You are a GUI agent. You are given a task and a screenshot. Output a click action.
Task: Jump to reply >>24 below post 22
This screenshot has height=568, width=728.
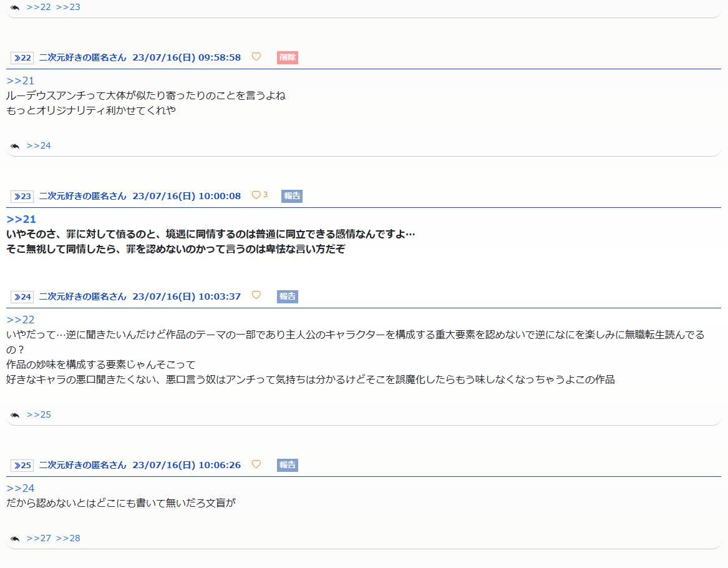pos(39,146)
